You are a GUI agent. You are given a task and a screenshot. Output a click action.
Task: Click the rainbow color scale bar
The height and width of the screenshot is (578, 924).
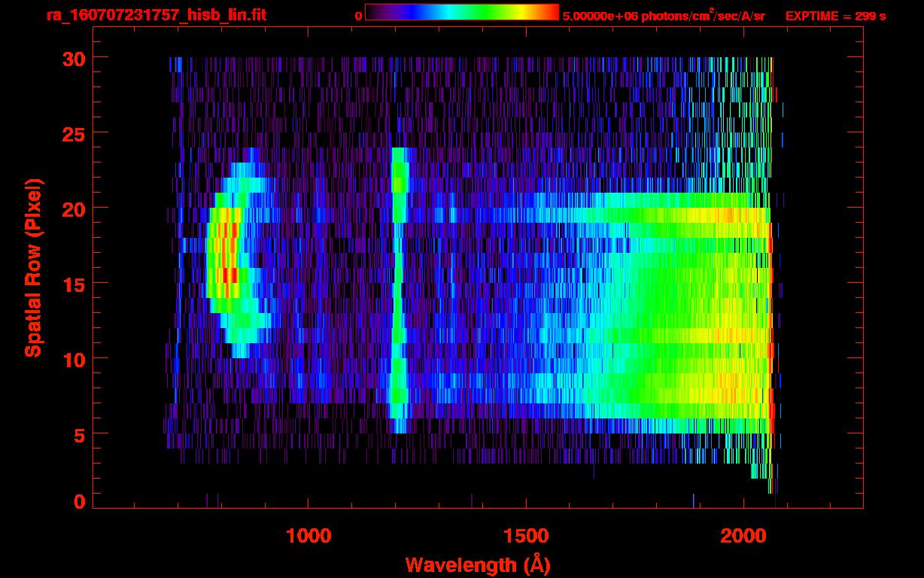[462, 12]
